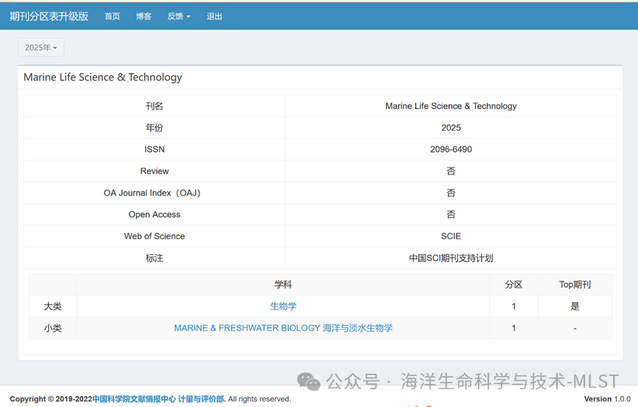Open the 博客 navigation item
The width and height of the screenshot is (638, 407).
[x=144, y=17]
